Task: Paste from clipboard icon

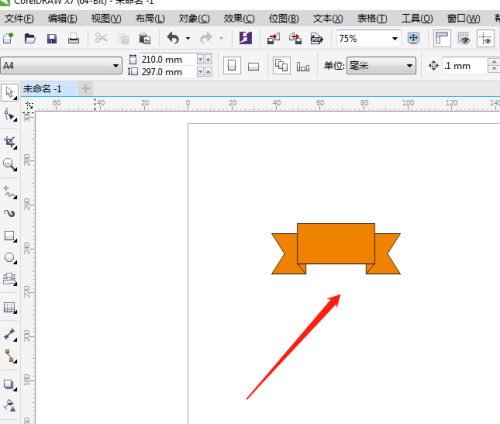Action: click(x=145, y=38)
